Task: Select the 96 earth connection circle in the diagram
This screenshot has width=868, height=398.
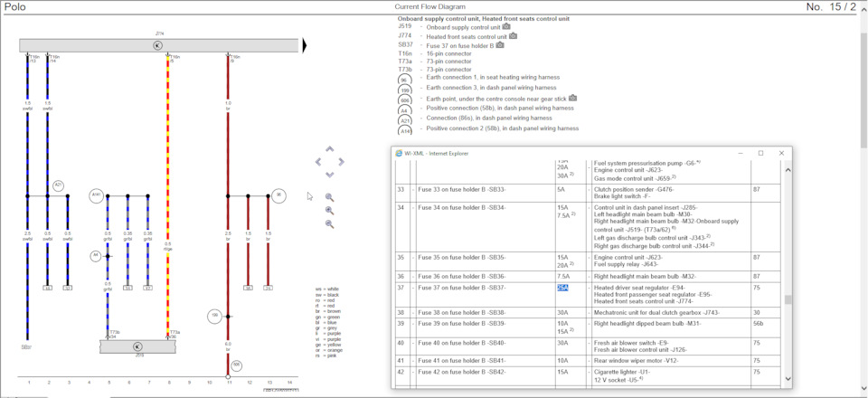Action: [278, 195]
